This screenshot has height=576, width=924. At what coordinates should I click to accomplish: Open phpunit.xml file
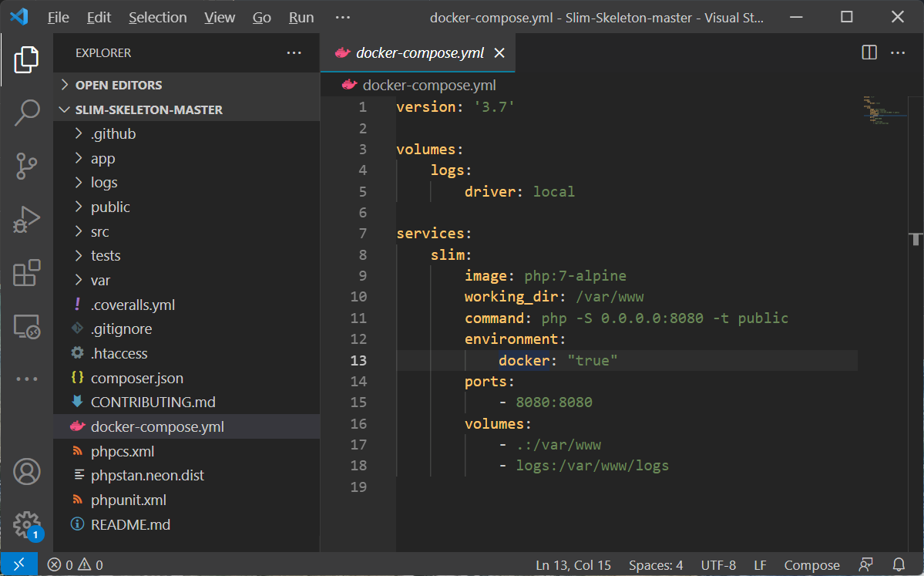(x=186, y=500)
